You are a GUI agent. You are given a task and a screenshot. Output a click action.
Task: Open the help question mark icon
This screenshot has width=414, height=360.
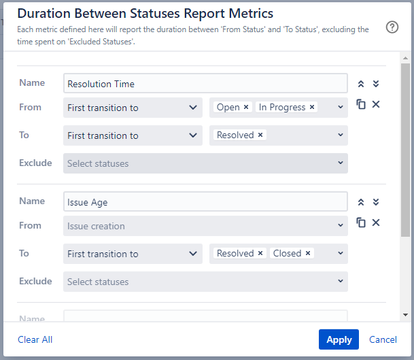click(392, 27)
